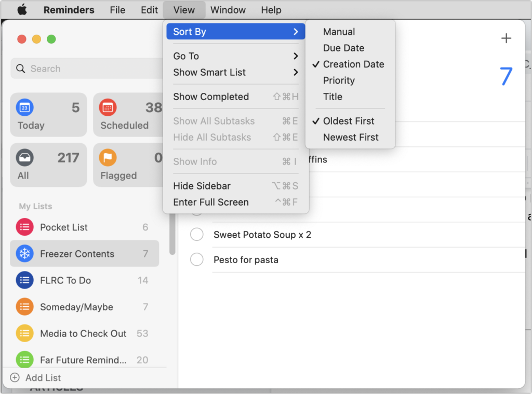Image resolution: width=532 pixels, height=394 pixels.
Task: Check off Pesto for pasta reminder
Action: (197, 260)
